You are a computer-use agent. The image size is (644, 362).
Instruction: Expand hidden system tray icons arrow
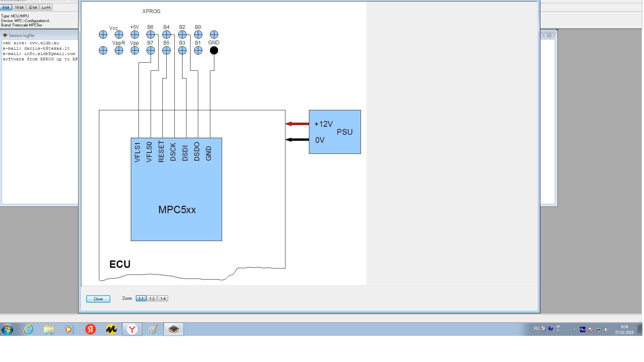574,329
